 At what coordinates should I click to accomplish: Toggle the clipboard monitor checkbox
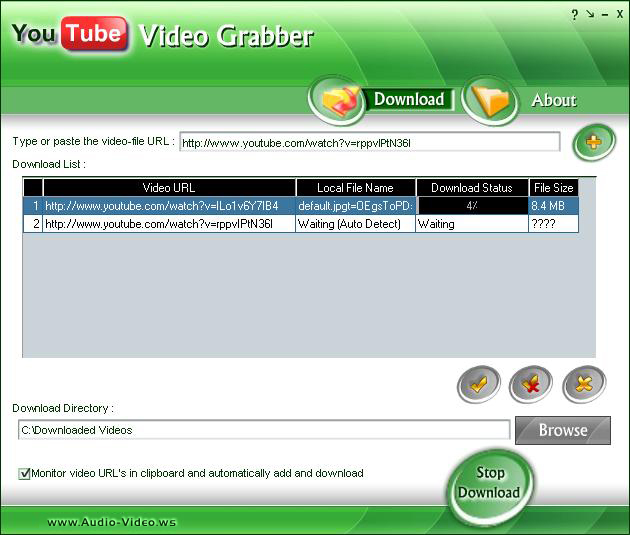coord(24,474)
